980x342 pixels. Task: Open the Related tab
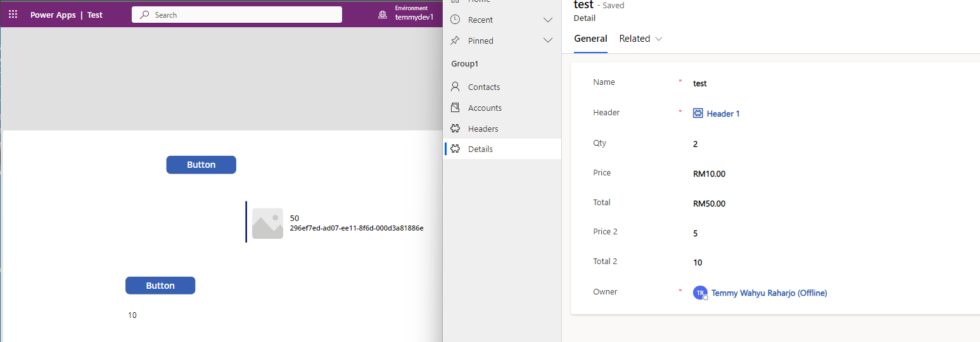635,39
